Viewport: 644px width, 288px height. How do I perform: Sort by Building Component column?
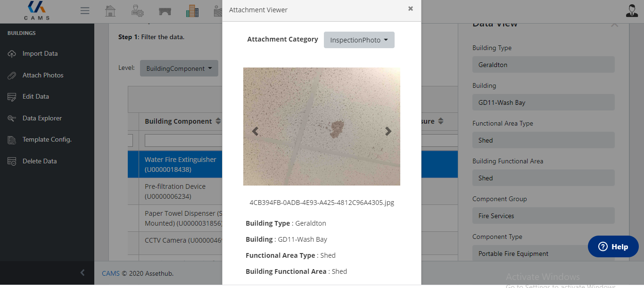[218, 121]
